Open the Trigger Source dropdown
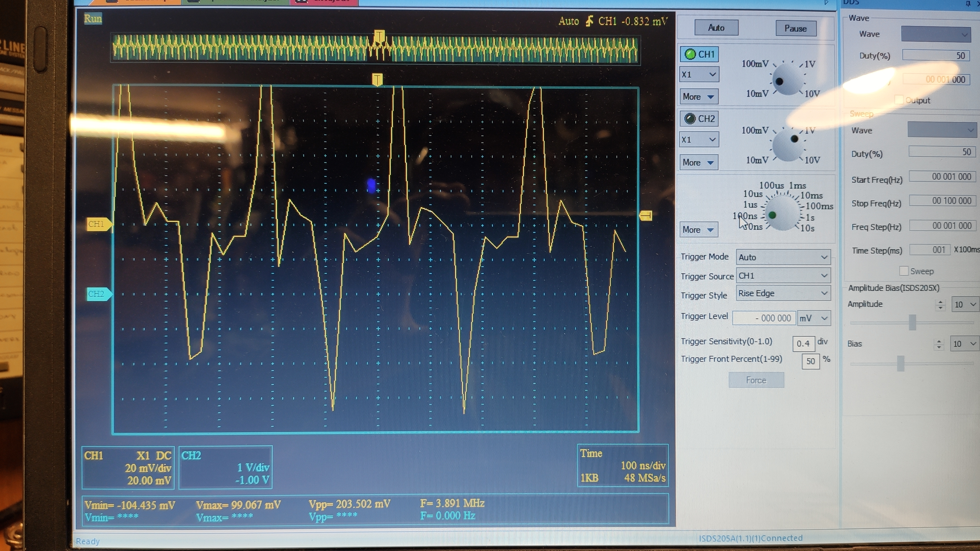 pyautogui.click(x=783, y=276)
